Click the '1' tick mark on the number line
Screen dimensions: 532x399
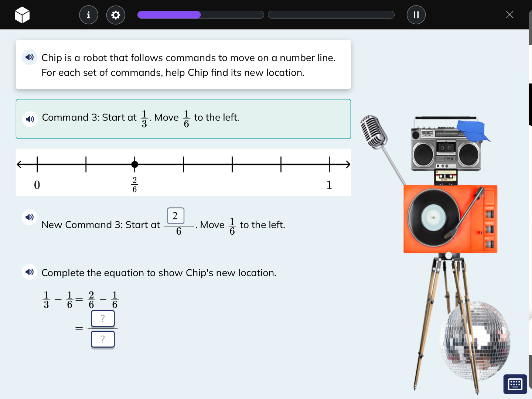coord(329,164)
